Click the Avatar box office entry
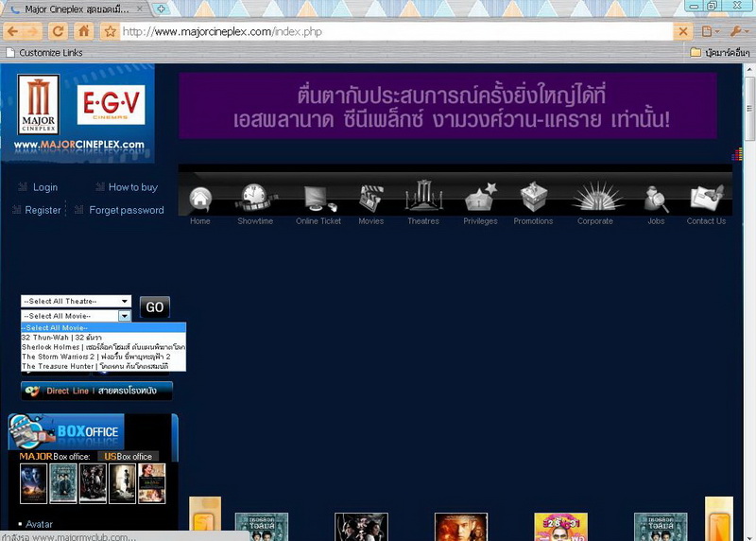The height and width of the screenshot is (541, 756). 39,524
